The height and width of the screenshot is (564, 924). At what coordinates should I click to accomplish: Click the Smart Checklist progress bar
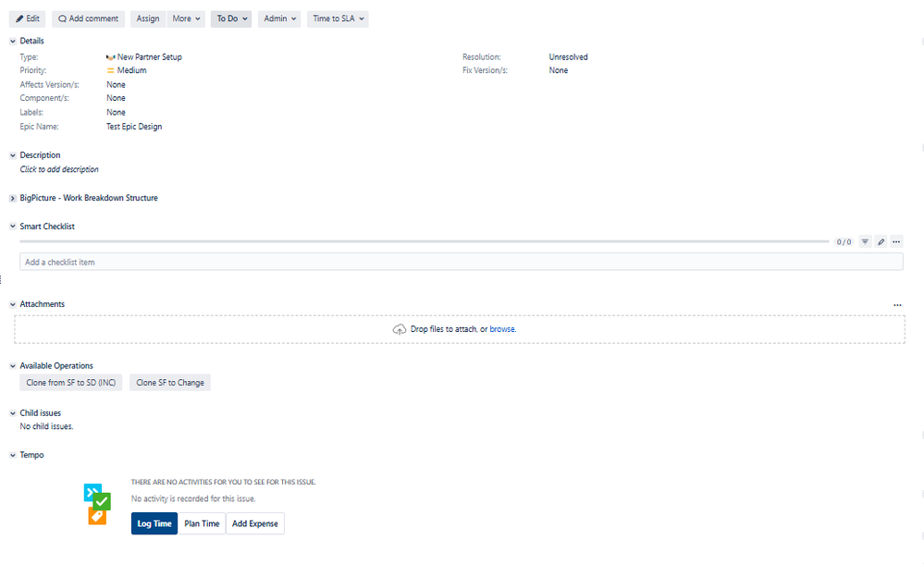[425, 241]
